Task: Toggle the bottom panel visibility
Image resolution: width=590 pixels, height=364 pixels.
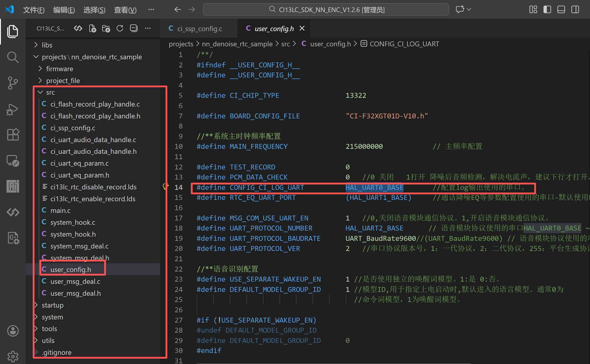Action: coord(561,10)
